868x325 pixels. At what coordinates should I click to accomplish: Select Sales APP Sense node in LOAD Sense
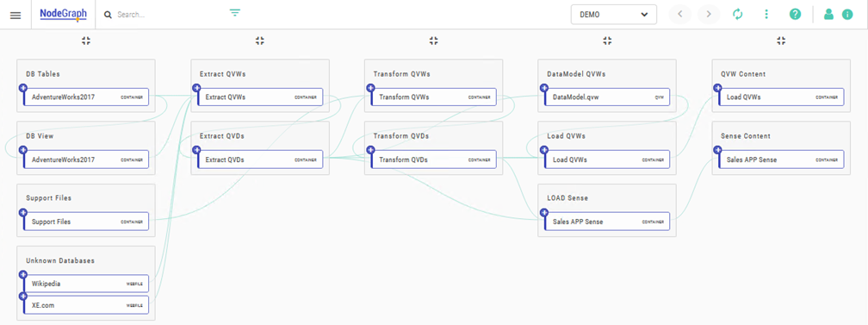coord(608,222)
